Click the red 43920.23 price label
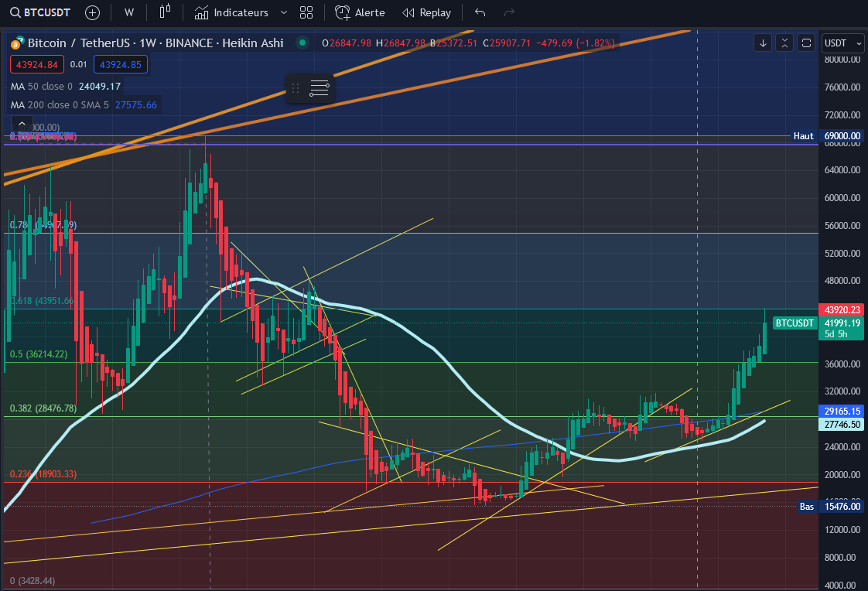 tap(842, 310)
